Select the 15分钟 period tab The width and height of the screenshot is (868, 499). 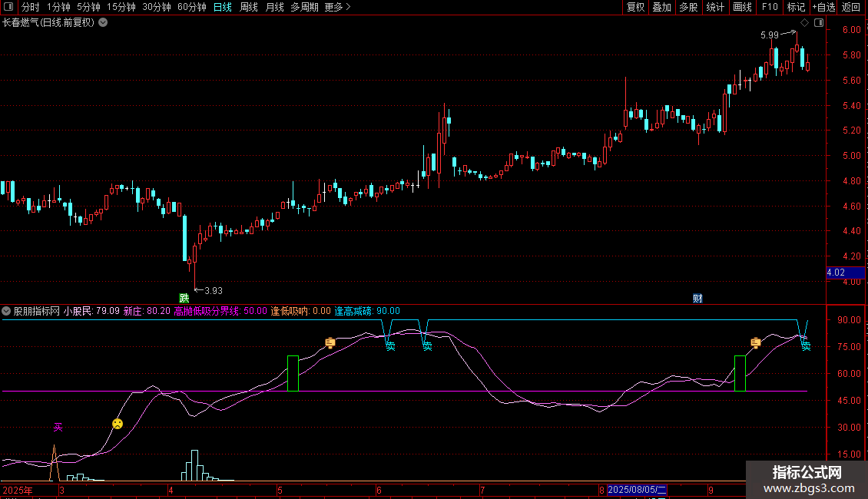coord(121,7)
